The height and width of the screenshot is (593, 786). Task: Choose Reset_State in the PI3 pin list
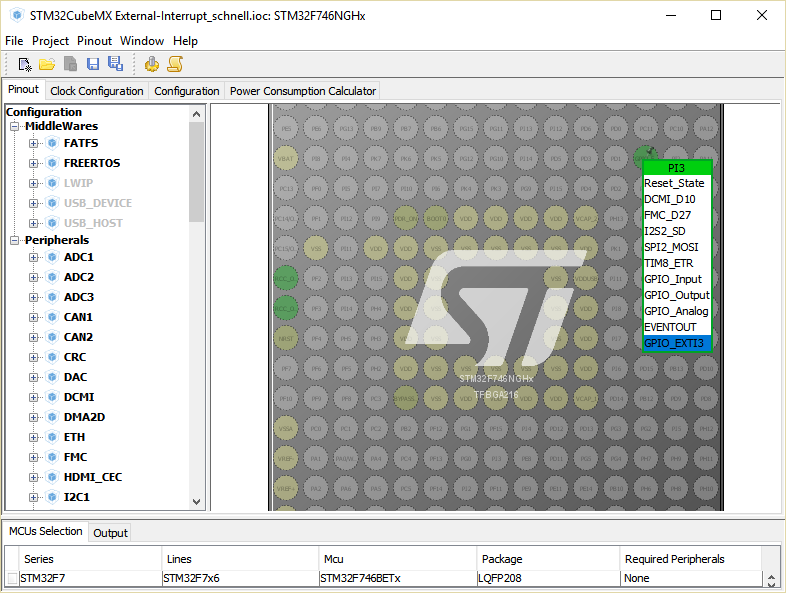pyautogui.click(x=677, y=183)
